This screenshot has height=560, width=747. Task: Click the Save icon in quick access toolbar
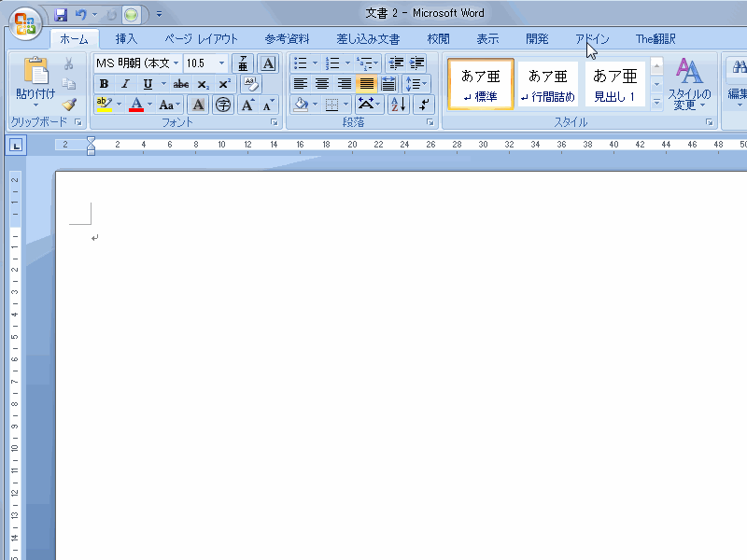pos(61,15)
